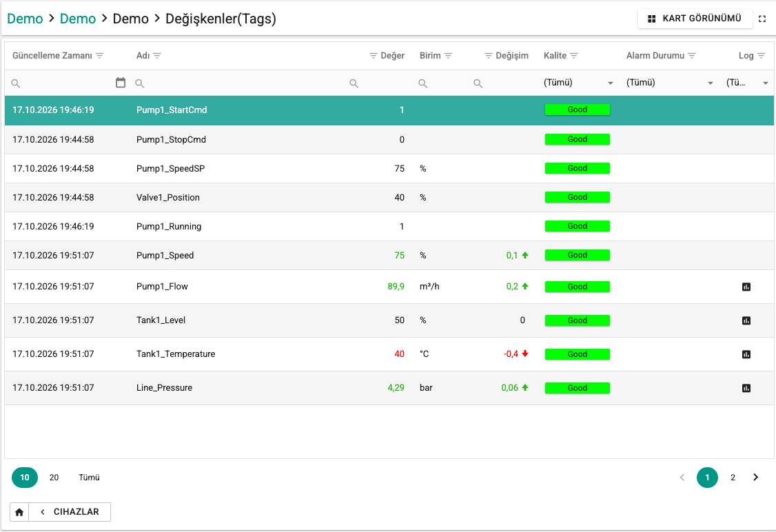Go to next page arrow
The height and width of the screenshot is (532, 776).
click(x=756, y=478)
